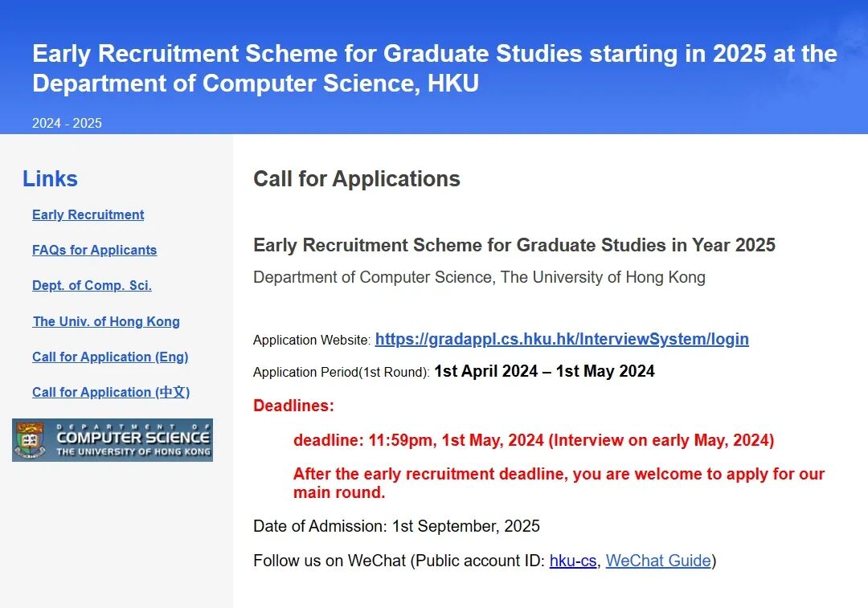
Task: Visit the Dept. of Comp. Sci. link
Action: coord(92,285)
